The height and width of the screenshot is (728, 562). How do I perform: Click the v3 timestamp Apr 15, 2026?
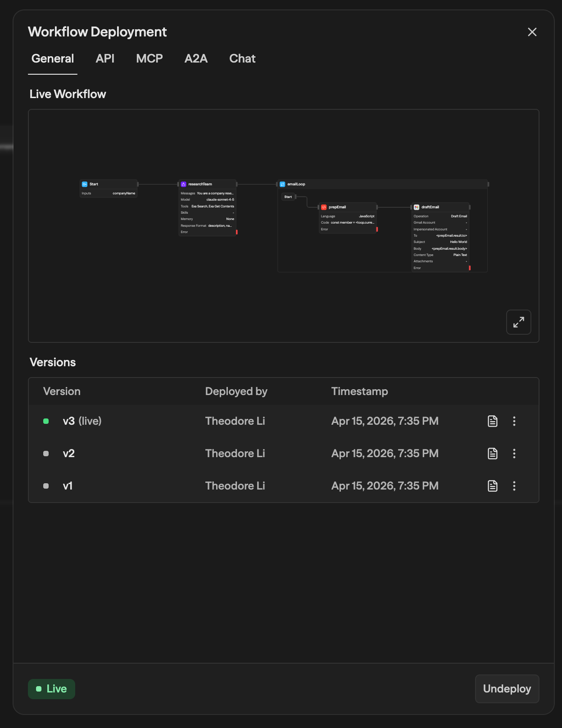click(x=385, y=421)
